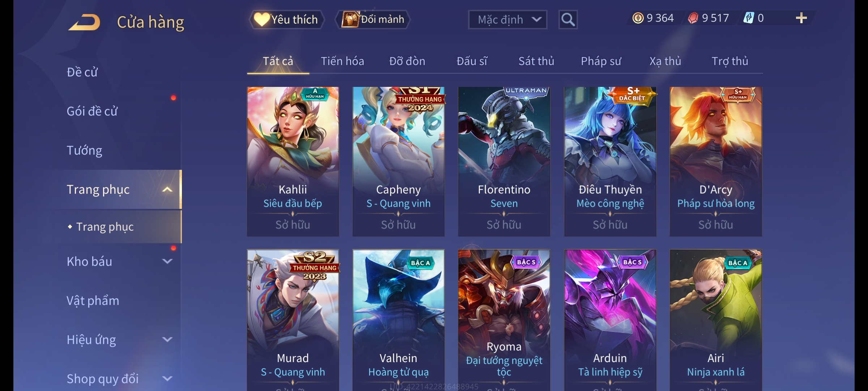The width and height of the screenshot is (868, 391).
Task: Switch to the Pháp sư tab
Action: (601, 61)
